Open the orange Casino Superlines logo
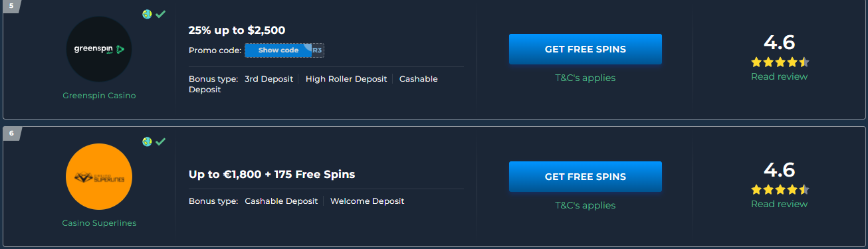Image resolution: width=868 pixels, height=249 pixels. point(99,177)
